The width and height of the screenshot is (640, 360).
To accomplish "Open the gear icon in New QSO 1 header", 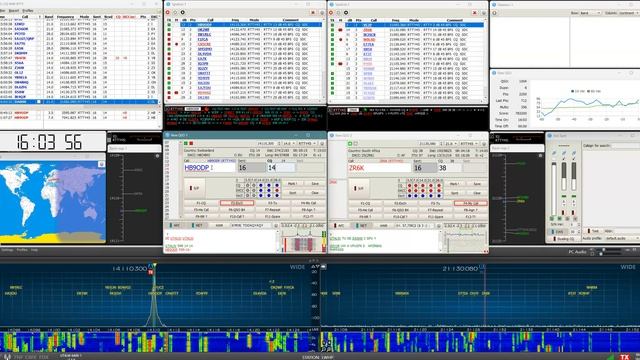I will pyautogui.click(x=322, y=144).
